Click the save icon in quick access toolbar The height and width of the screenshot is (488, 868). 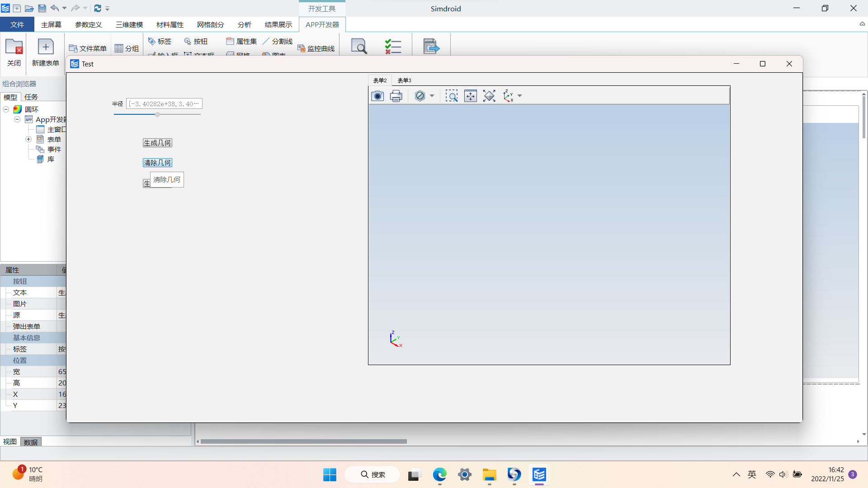tap(42, 8)
